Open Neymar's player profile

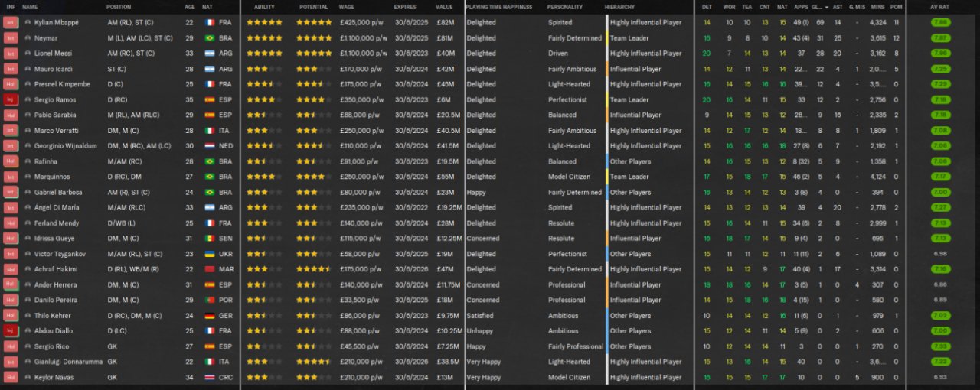[45, 37]
